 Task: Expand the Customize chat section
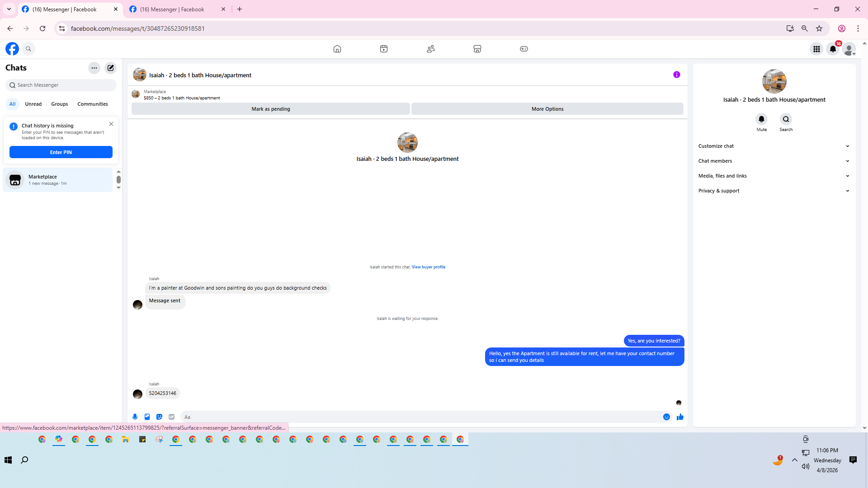[774, 146]
